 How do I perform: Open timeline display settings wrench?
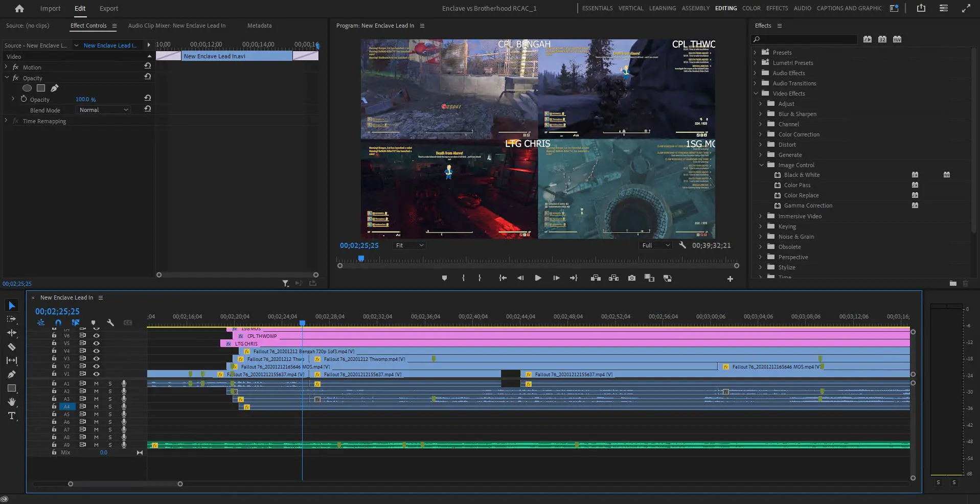pos(110,323)
